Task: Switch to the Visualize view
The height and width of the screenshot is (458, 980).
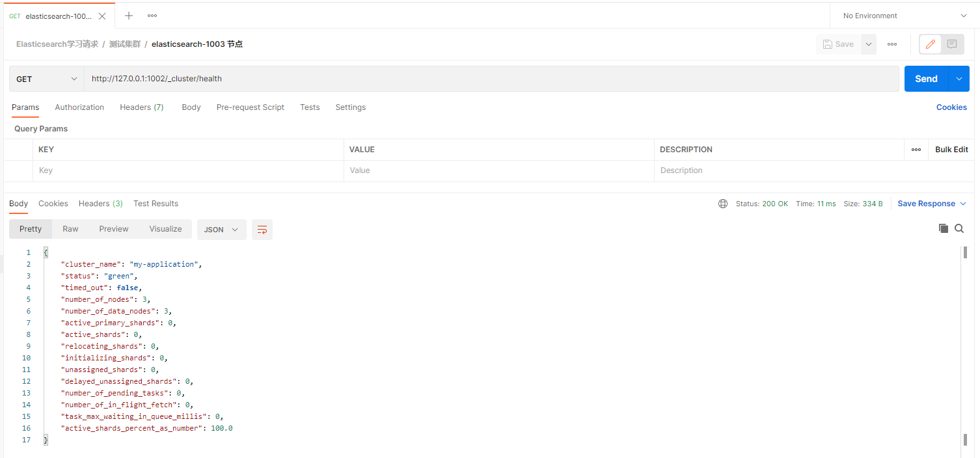Action: coord(165,229)
